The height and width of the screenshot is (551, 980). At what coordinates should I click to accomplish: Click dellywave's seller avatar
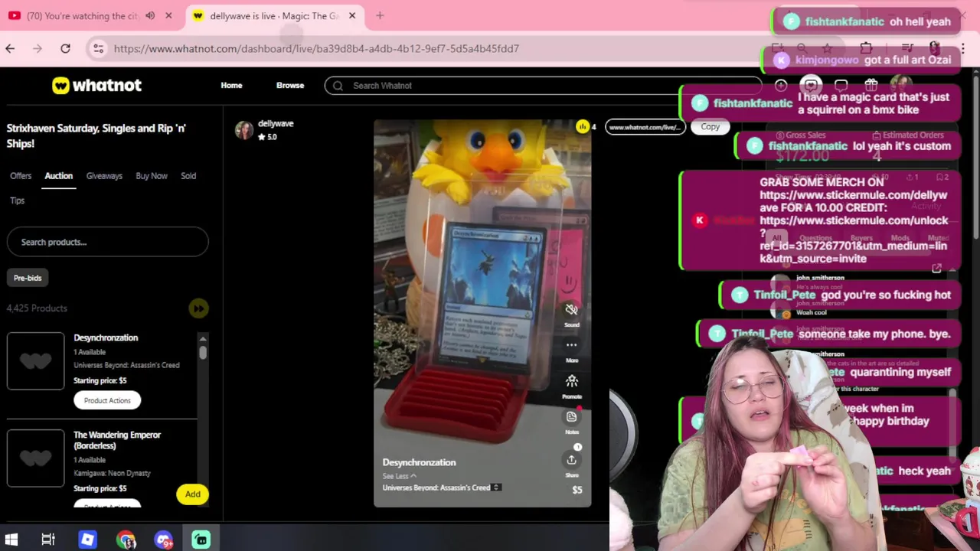coord(244,130)
